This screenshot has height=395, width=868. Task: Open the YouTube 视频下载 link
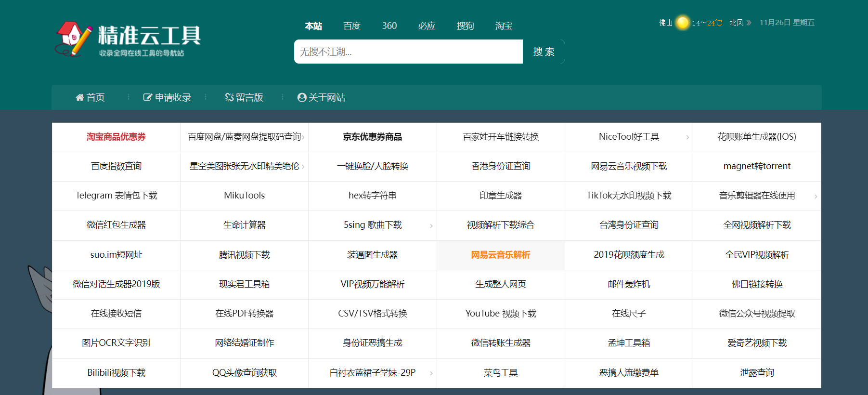tap(500, 314)
